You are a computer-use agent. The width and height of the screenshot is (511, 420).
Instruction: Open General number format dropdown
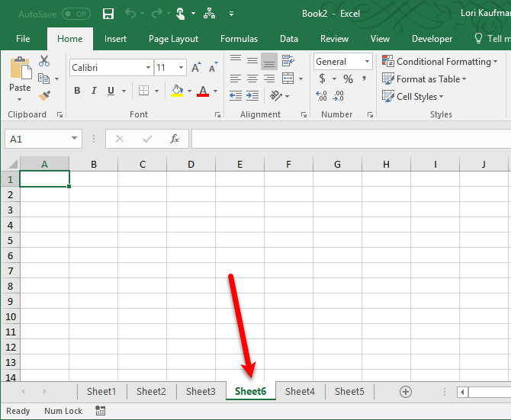click(367, 61)
